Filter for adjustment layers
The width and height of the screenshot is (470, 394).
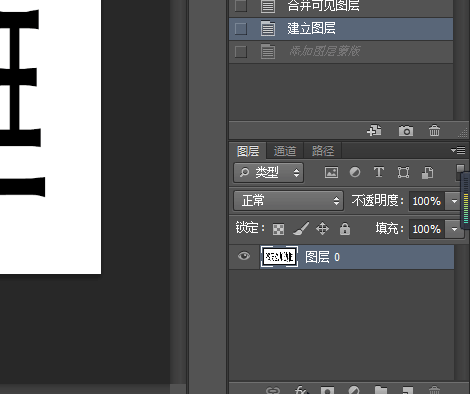pyautogui.click(x=355, y=172)
